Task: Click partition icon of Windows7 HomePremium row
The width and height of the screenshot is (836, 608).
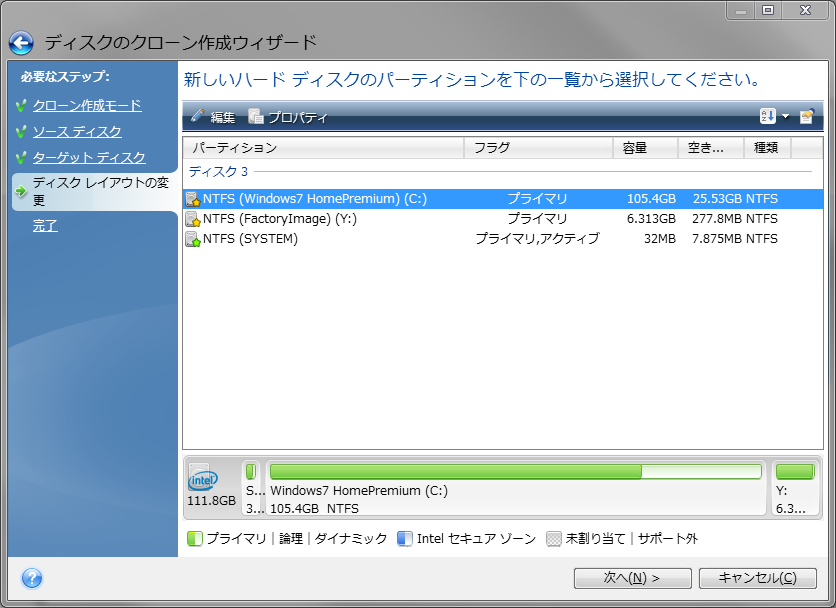Action: pos(192,199)
